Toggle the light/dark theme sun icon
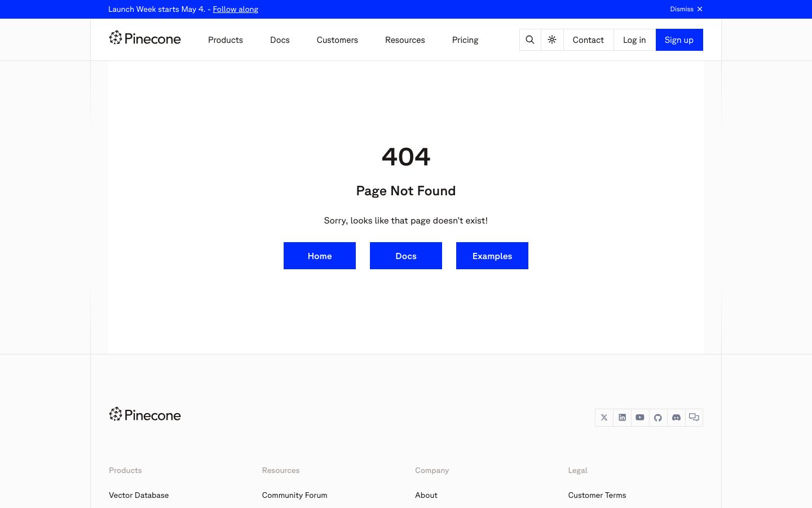Viewport: 812px width, 508px height. [x=552, y=40]
